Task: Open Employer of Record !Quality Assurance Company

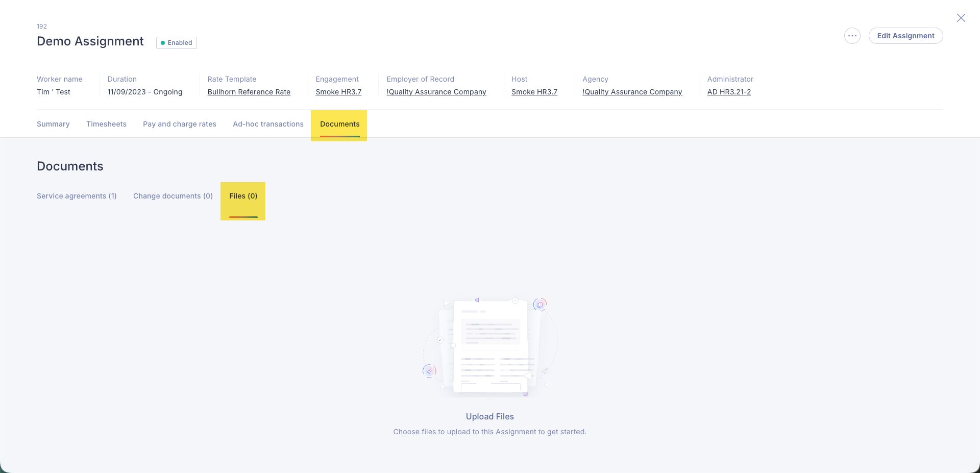Action: 436,92
